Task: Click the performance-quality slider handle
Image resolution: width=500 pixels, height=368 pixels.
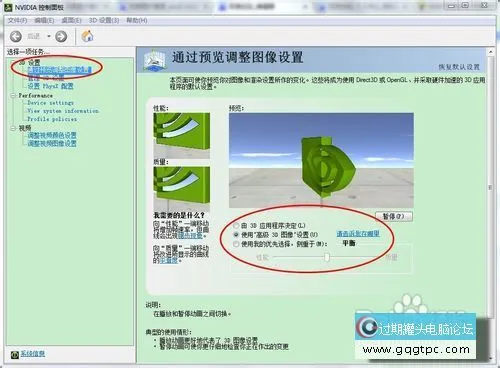Action: (327, 257)
